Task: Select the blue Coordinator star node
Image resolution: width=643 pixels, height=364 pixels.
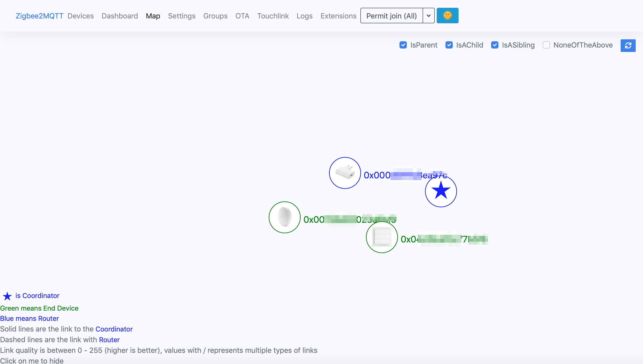Action: point(441,191)
